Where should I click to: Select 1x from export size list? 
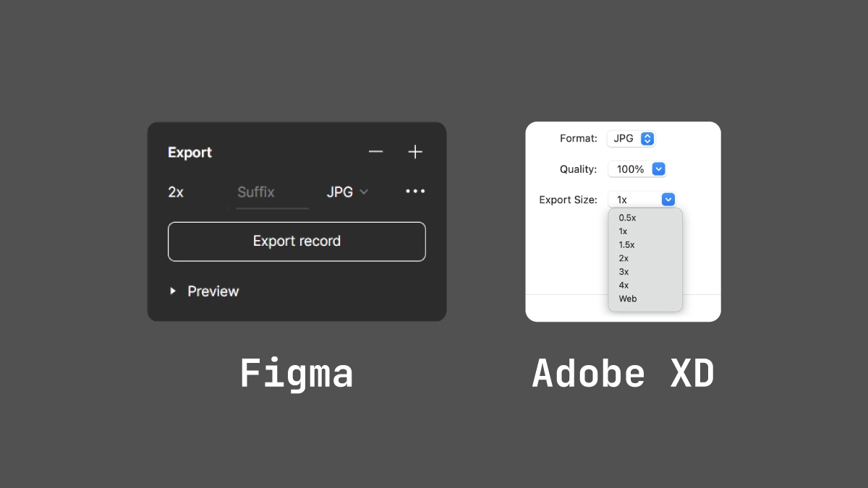[x=624, y=231]
